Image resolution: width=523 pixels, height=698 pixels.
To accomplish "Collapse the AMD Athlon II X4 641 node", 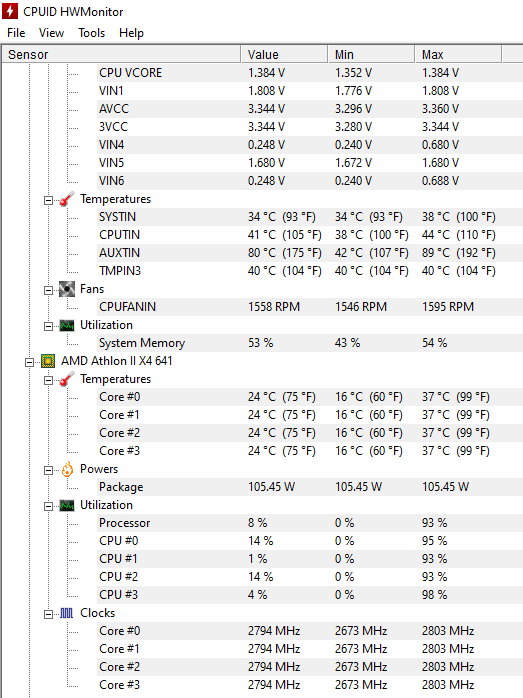I will 29,362.
